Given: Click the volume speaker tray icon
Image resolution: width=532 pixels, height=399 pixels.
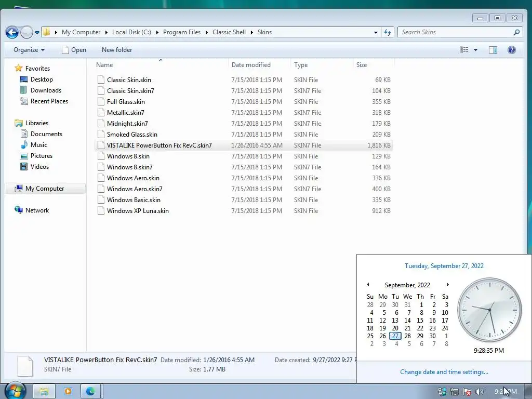Looking at the screenshot, I should pos(480,392).
